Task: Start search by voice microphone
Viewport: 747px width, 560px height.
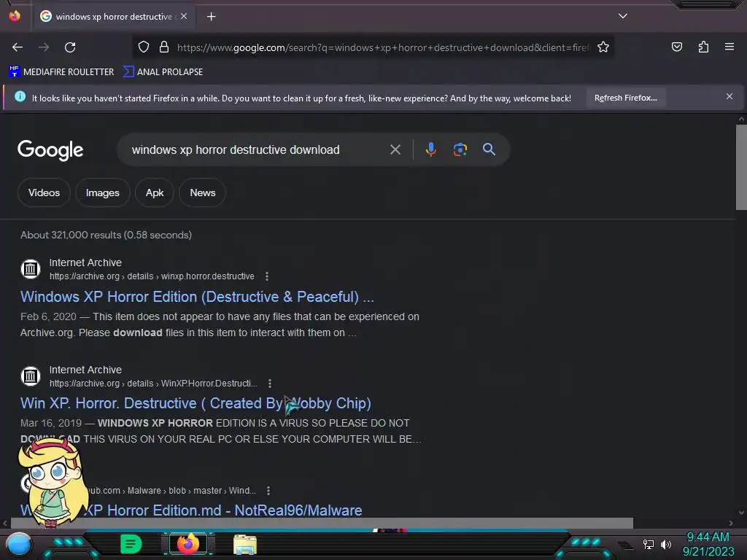Action: [x=430, y=149]
